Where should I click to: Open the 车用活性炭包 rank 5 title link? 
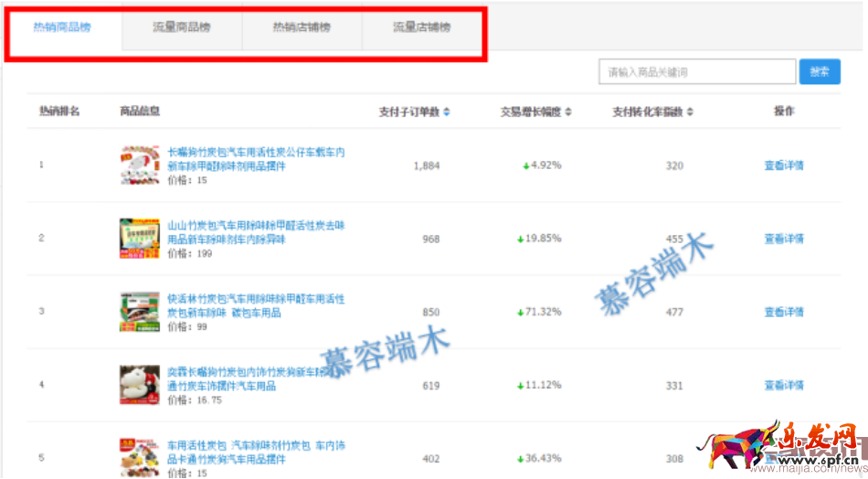click(256, 452)
